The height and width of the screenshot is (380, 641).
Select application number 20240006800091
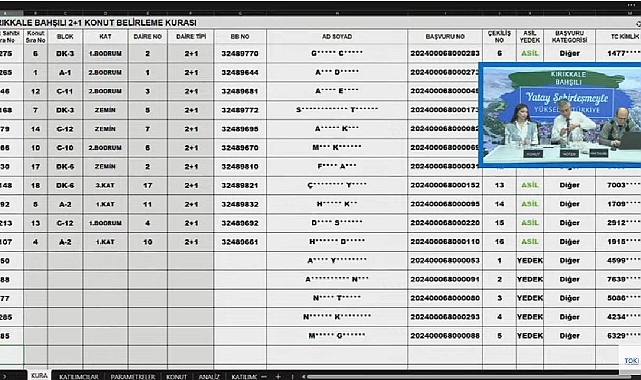coord(445,279)
